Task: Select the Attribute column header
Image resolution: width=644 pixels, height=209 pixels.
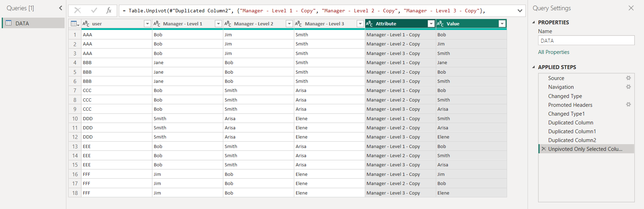Action: pyautogui.click(x=400, y=24)
